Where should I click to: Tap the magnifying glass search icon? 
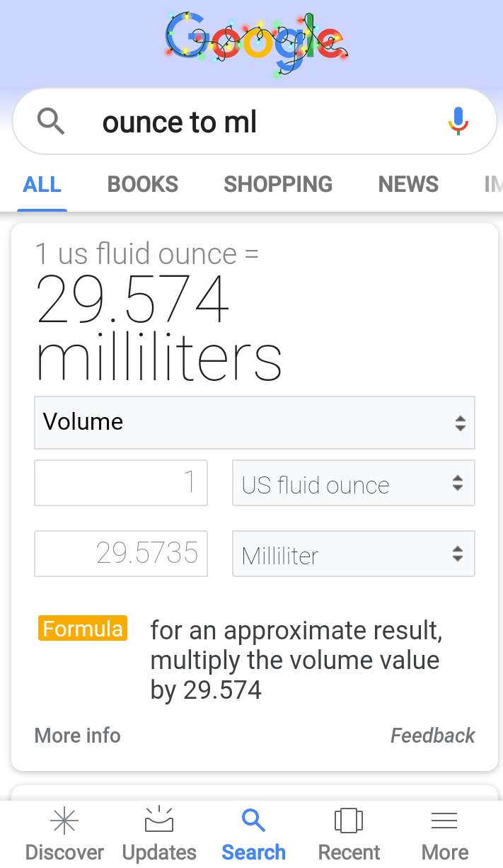tap(51, 122)
